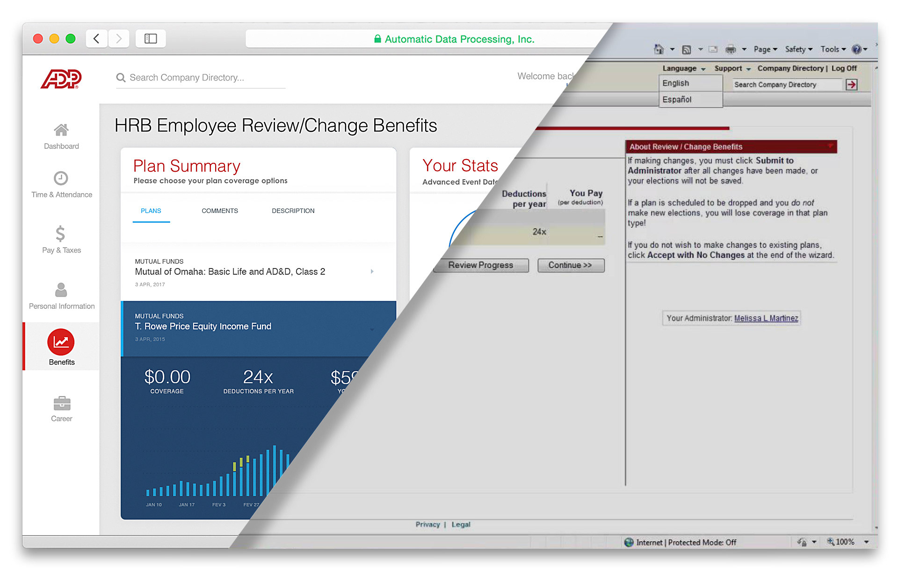Click the Time & Attendance clock icon

point(61,178)
